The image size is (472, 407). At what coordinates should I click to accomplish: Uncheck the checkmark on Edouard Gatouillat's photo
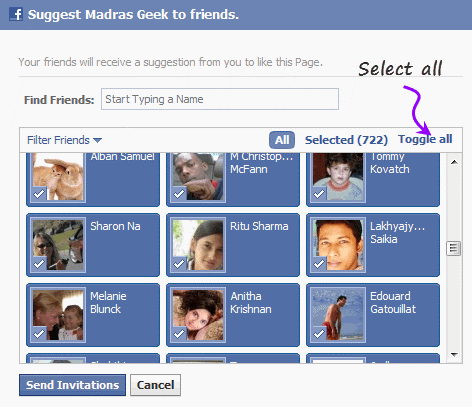pos(319,334)
